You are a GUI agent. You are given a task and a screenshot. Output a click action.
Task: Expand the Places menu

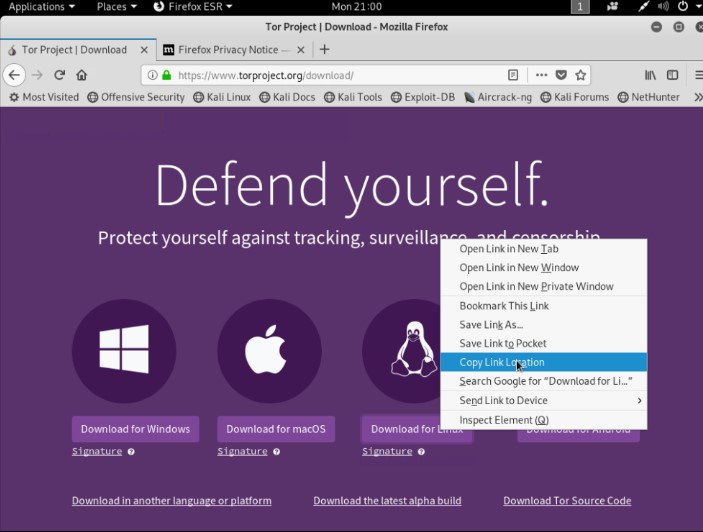[117, 7]
